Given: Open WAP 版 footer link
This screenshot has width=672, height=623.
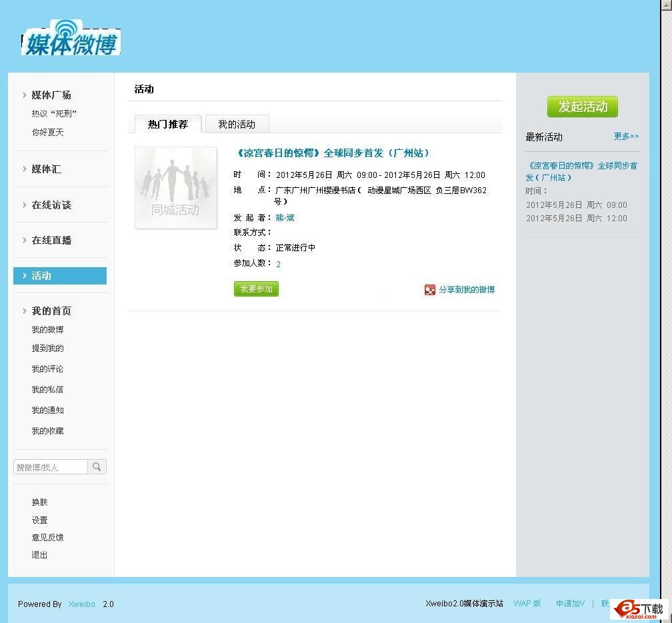Looking at the screenshot, I should [527, 603].
